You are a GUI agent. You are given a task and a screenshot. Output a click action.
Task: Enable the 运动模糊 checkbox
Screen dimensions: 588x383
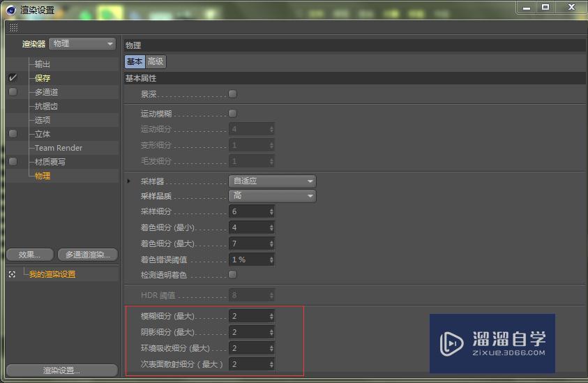coord(232,113)
